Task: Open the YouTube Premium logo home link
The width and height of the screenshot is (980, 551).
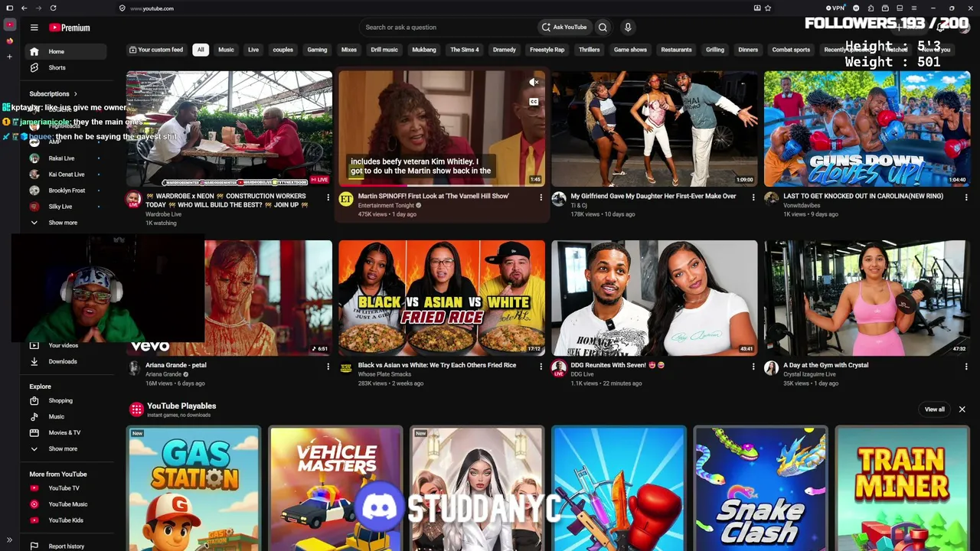Action: (70, 28)
